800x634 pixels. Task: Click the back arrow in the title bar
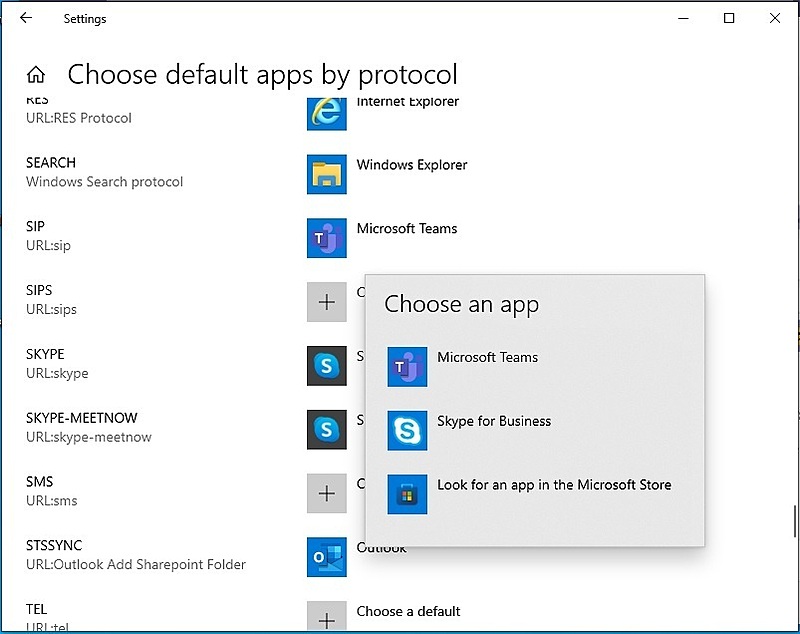25,18
